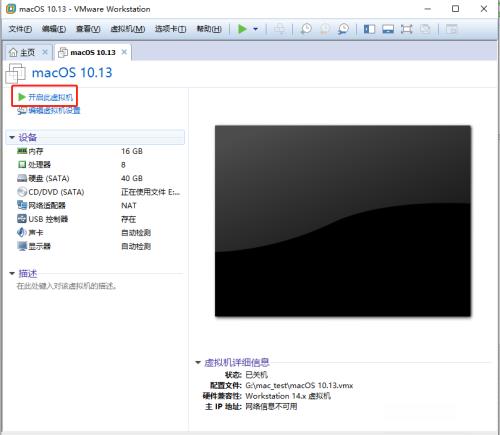The width and height of the screenshot is (500, 435).
Task: Click the 16 GB memory value
Action: coord(132,151)
